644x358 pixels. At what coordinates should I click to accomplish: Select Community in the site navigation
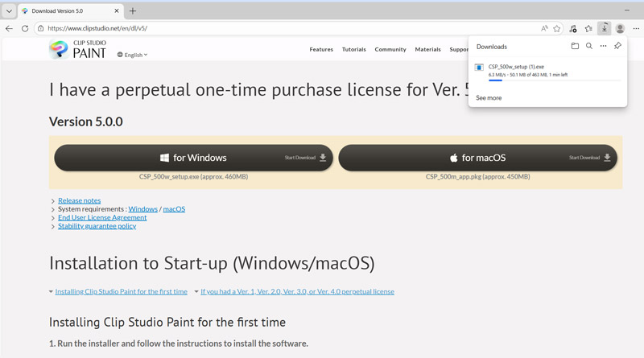(390, 49)
